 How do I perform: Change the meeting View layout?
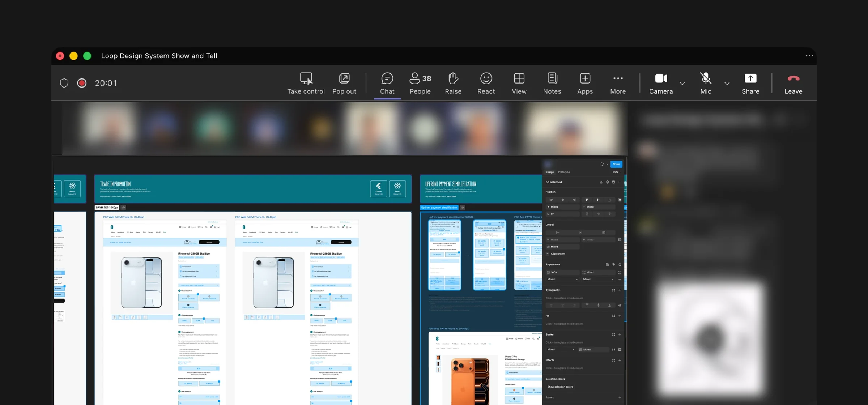coord(519,84)
